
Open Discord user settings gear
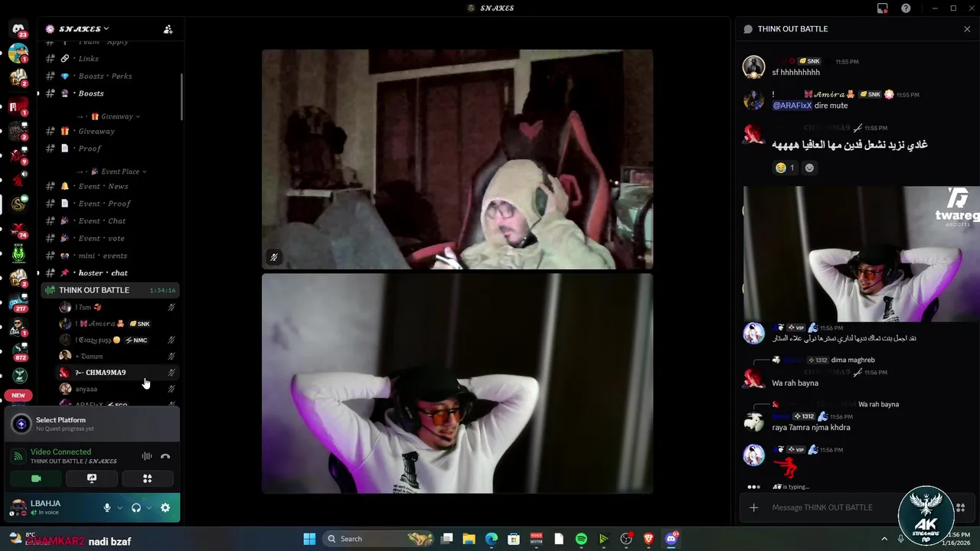point(165,507)
